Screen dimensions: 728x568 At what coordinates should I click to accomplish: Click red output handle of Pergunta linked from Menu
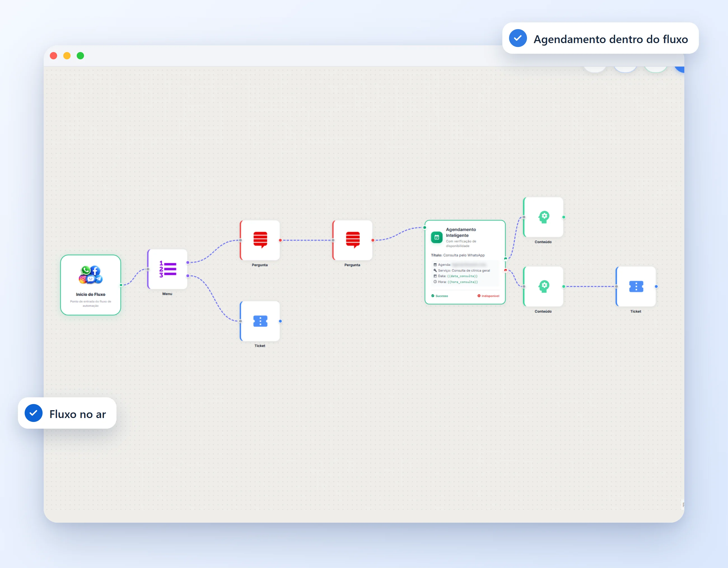point(280,240)
